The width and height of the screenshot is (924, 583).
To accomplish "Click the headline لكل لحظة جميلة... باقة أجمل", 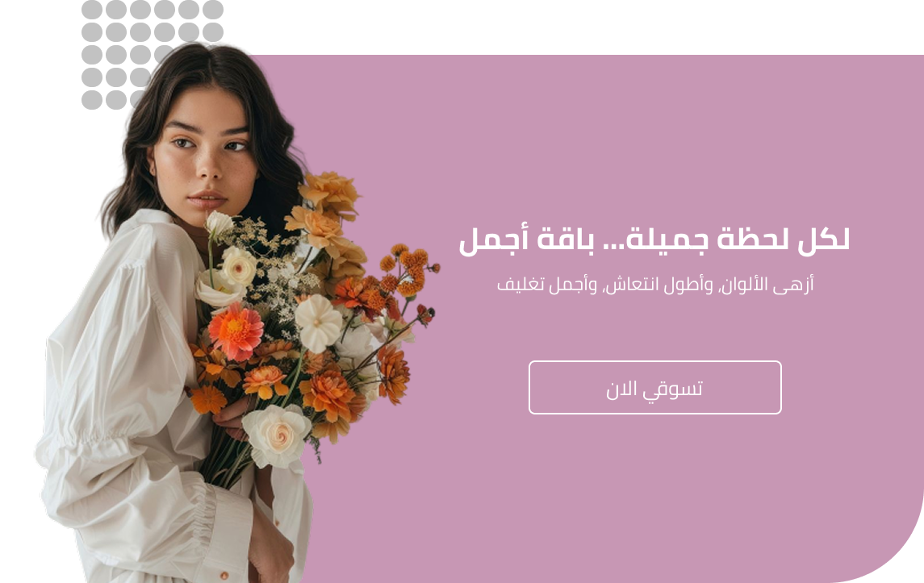I will coord(654,239).
